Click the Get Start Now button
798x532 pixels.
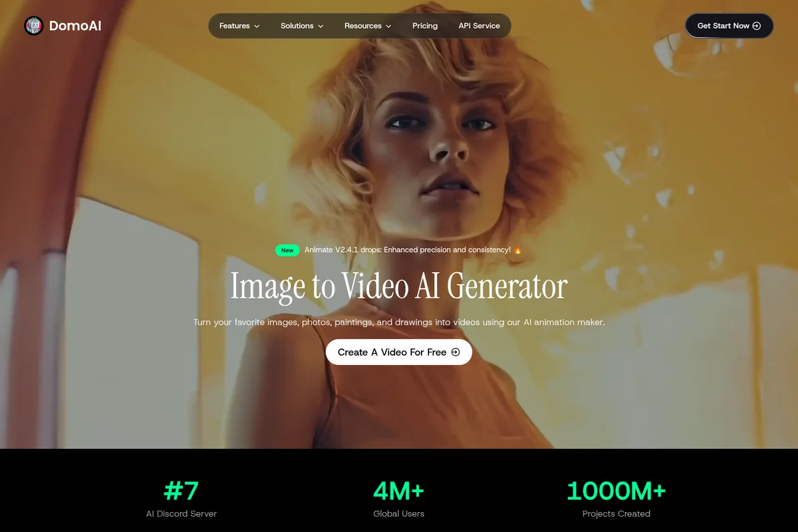pyautogui.click(x=729, y=25)
